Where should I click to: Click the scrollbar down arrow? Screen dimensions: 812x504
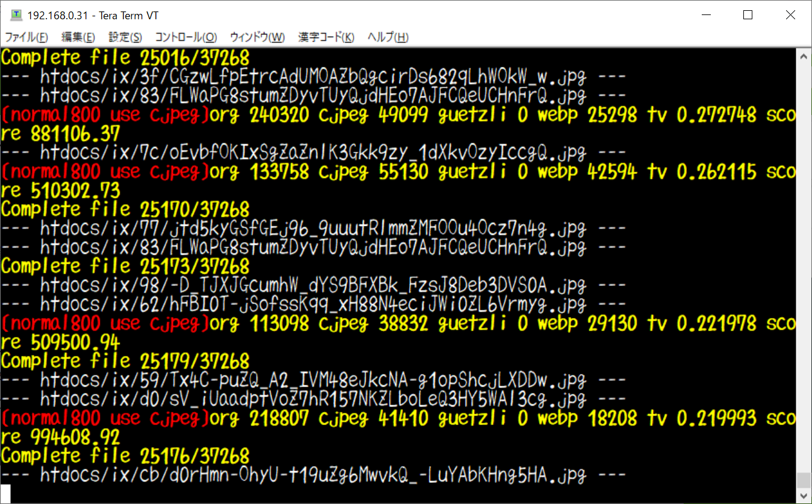(x=804, y=495)
